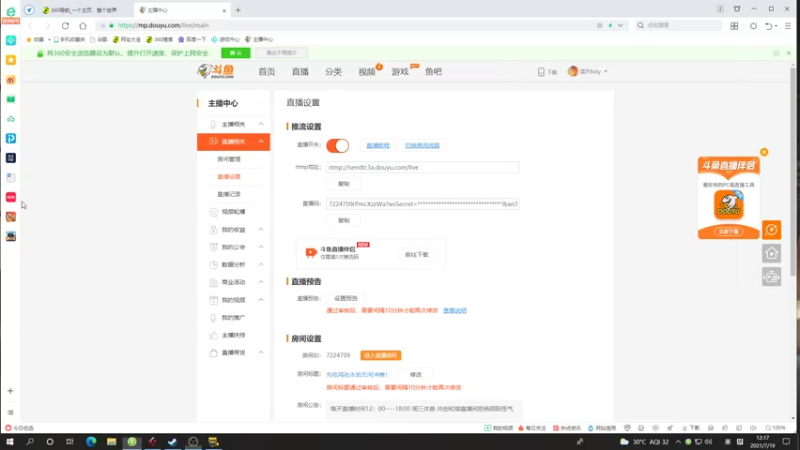800x450 pixels.
Task: Click the Douyu logo
Action: (x=216, y=71)
